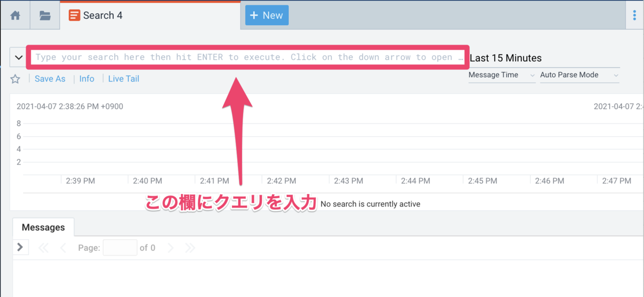Go to the previous results page
Screen dimensions: 644x297
click(x=63, y=248)
